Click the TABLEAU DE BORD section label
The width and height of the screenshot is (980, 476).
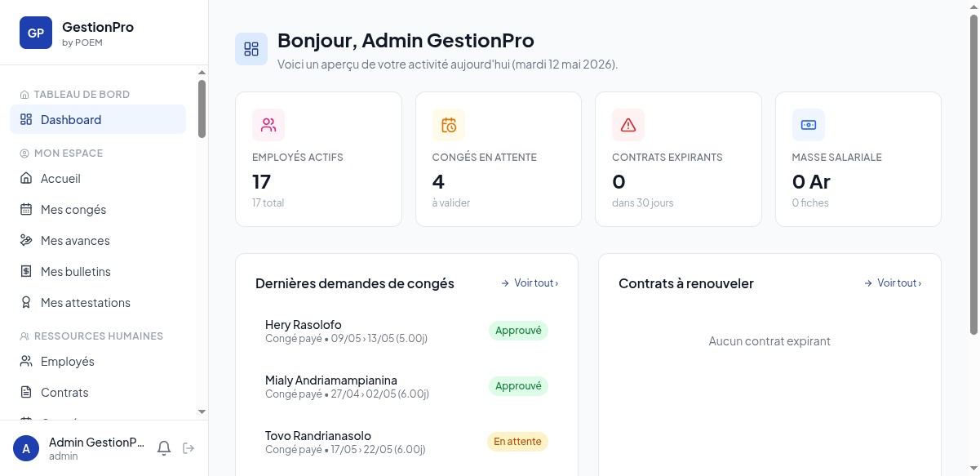click(82, 95)
